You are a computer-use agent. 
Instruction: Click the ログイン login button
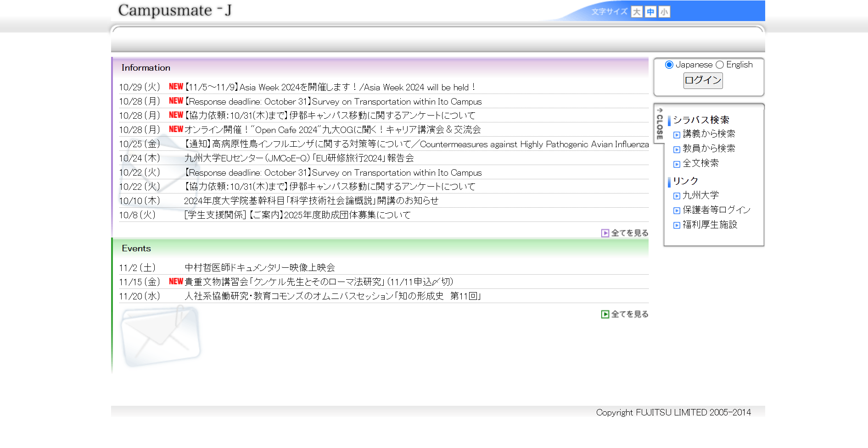pos(703,80)
